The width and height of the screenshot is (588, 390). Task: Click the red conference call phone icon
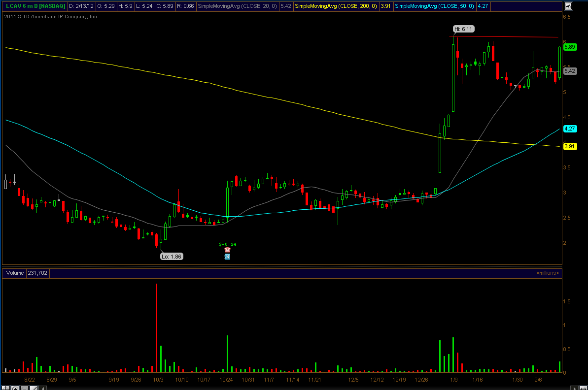coord(227,250)
